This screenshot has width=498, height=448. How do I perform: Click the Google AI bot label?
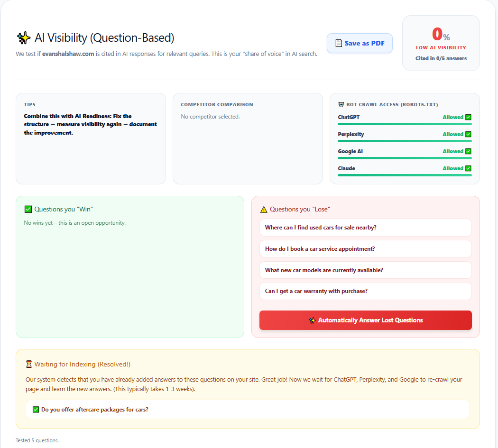[x=350, y=151]
